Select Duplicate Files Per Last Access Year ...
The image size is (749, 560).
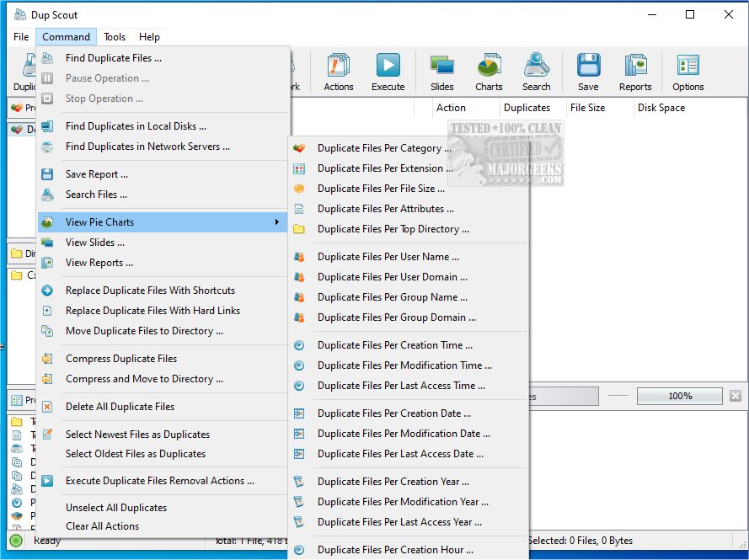coord(409,522)
